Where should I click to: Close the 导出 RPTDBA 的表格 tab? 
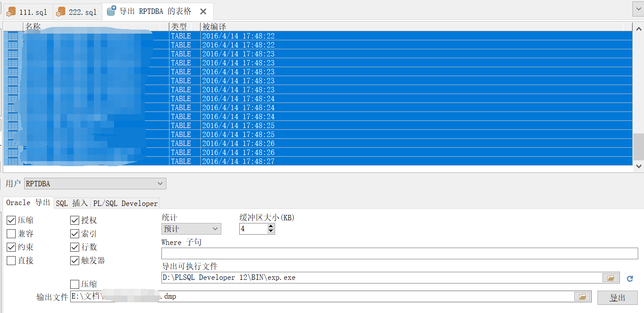[203, 12]
